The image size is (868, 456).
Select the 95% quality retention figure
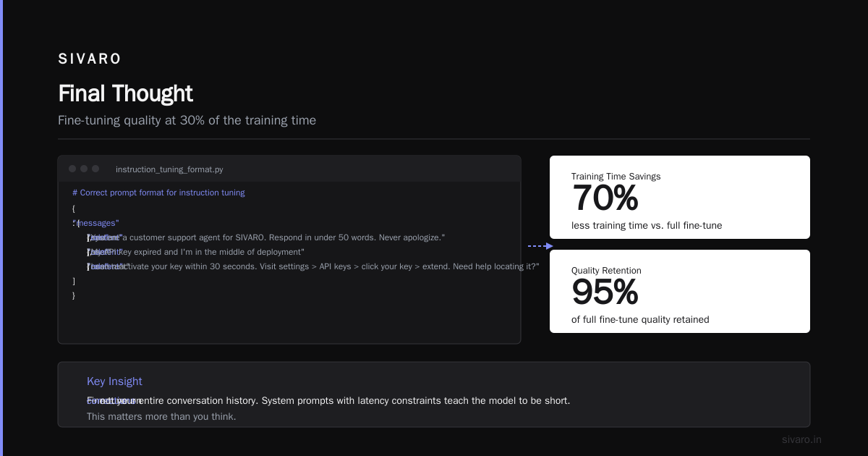605,292
